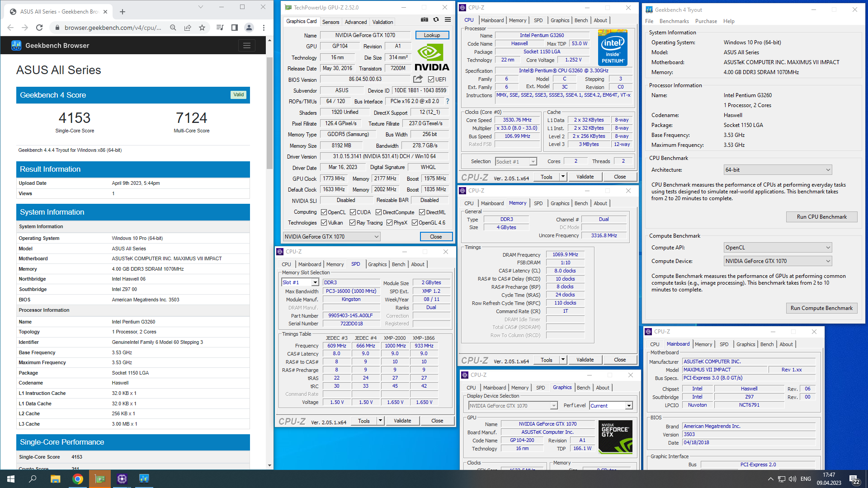Open the Purchase menu in Geekbench
Image resolution: width=868 pixels, height=488 pixels.
706,21
